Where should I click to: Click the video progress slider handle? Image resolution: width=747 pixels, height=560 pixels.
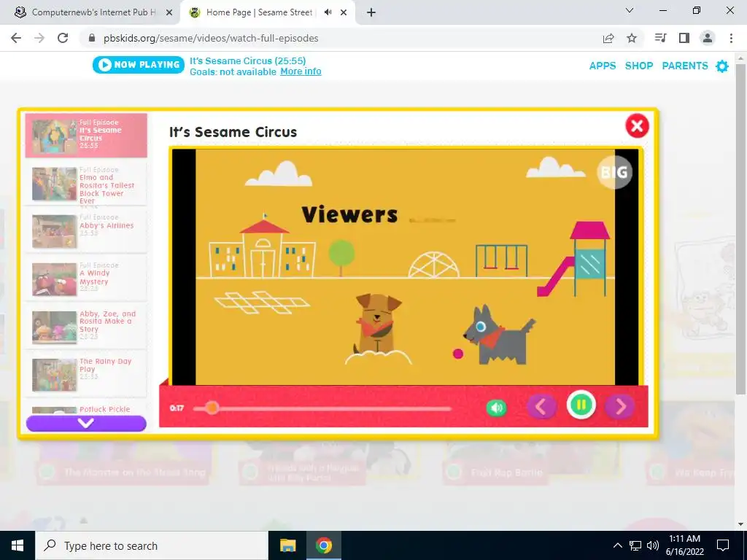coord(212,408)
